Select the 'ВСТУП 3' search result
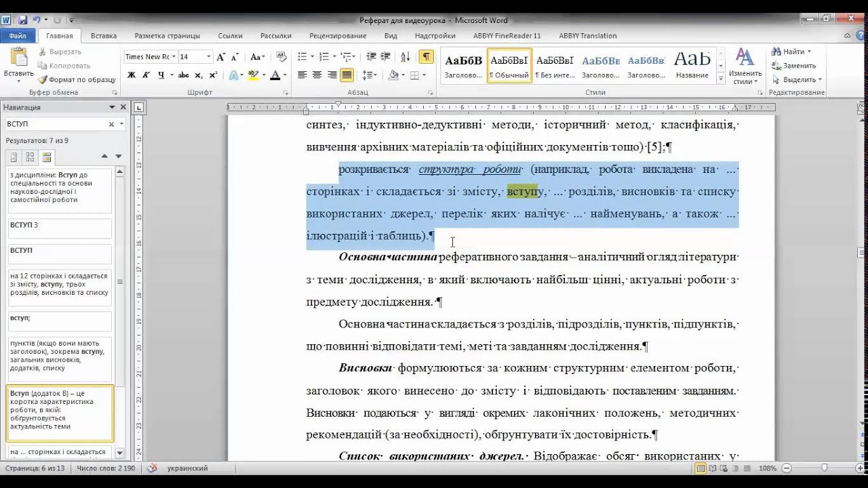This screenshot has width=868, height=488. (x=60, y=228)
